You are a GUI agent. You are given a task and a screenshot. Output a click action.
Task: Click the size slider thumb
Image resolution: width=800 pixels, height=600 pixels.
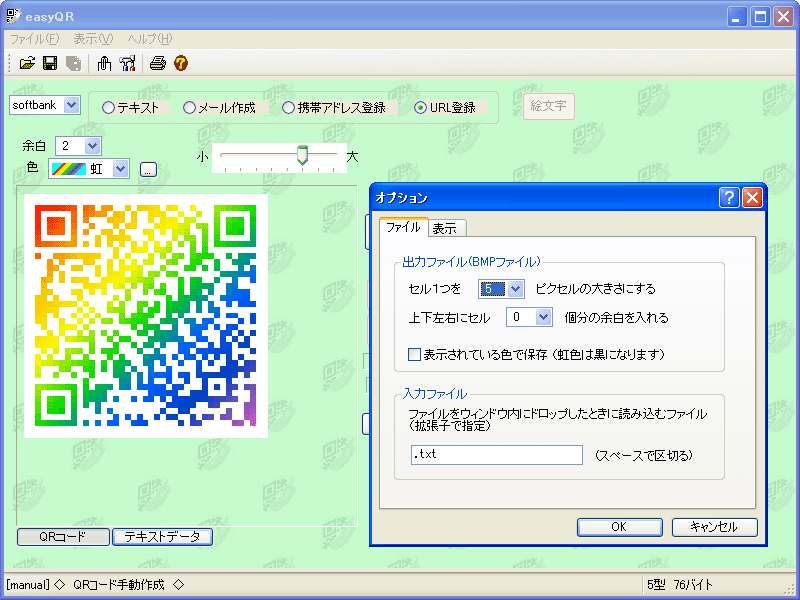[x=303, y=155]
